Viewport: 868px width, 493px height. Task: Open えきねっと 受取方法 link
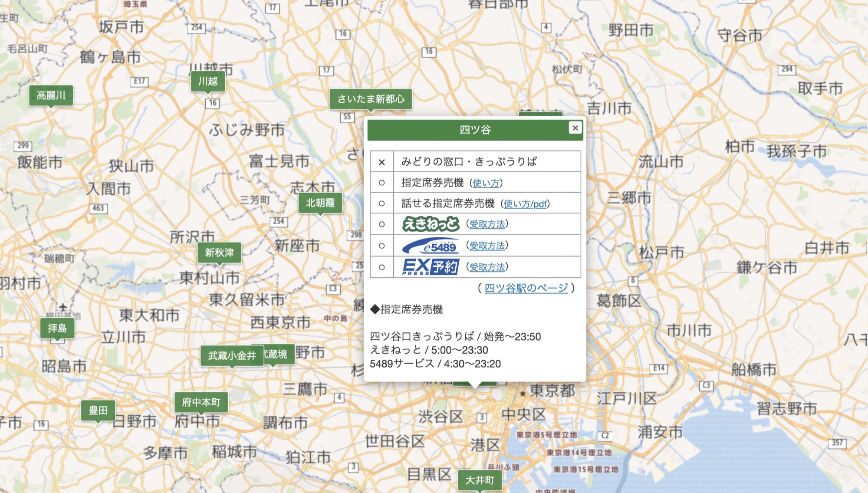(487, 224)
